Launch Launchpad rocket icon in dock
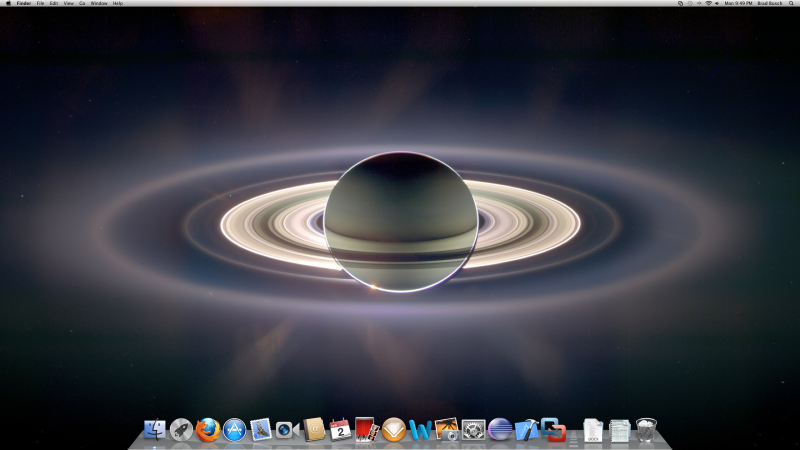The width and height of the screenshot is (800, 450). (181, 430)
